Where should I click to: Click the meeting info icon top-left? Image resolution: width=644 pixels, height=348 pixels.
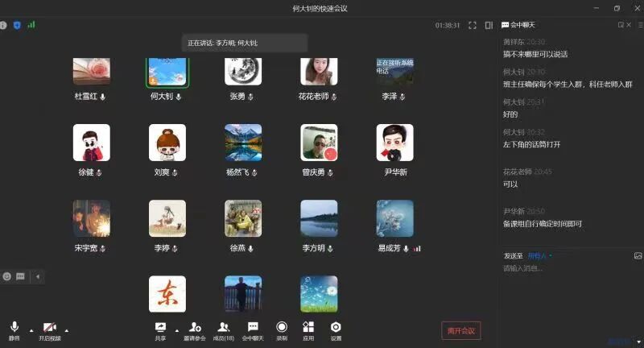(3, 25)
